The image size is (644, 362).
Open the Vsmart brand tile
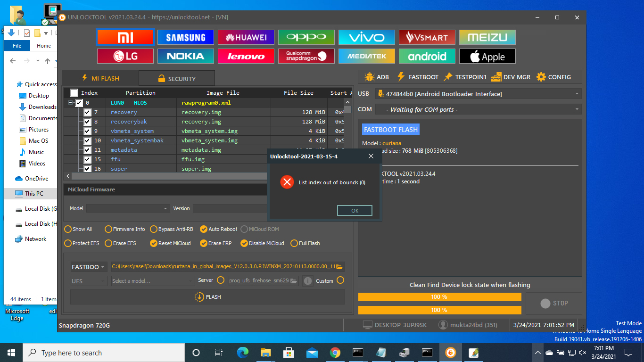point(427,37)
